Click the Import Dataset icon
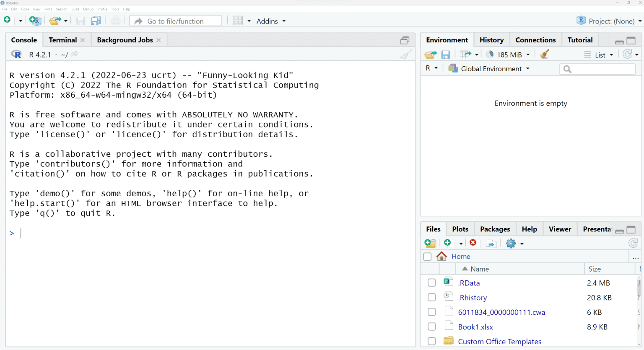644x350 pixels. (465, 54)
